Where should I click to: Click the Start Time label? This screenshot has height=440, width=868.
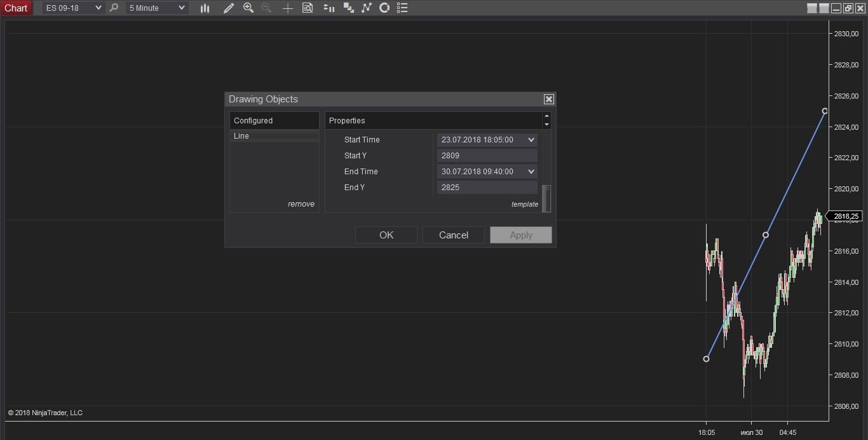[x=362, y=140]
